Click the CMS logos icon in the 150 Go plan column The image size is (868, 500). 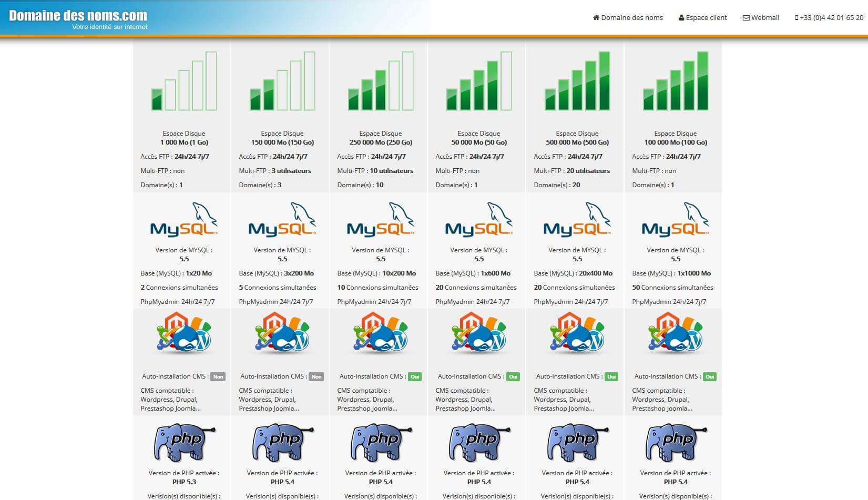[x=282, y=333]
